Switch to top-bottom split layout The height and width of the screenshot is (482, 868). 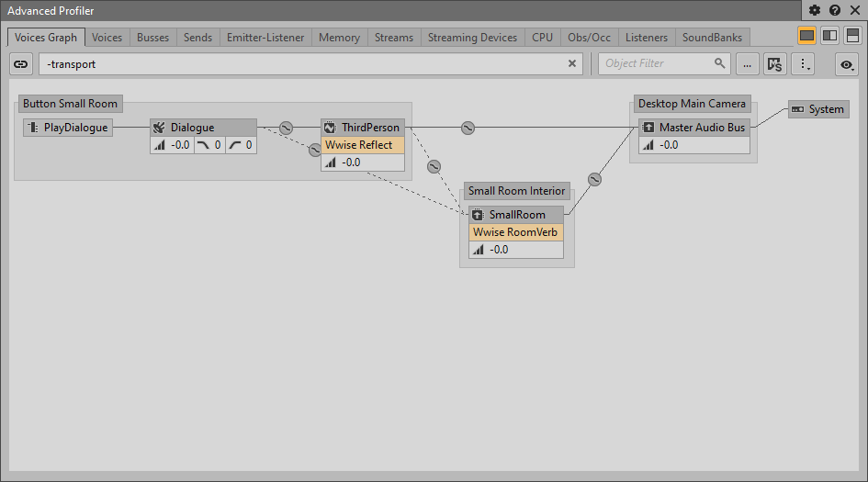point(852,36)
